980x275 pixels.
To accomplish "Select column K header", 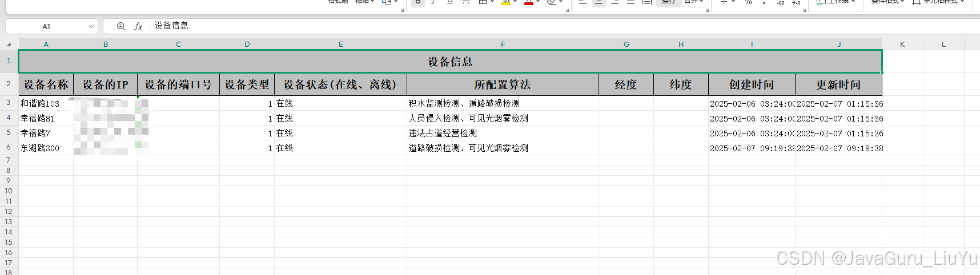I will tap(902, 44).
